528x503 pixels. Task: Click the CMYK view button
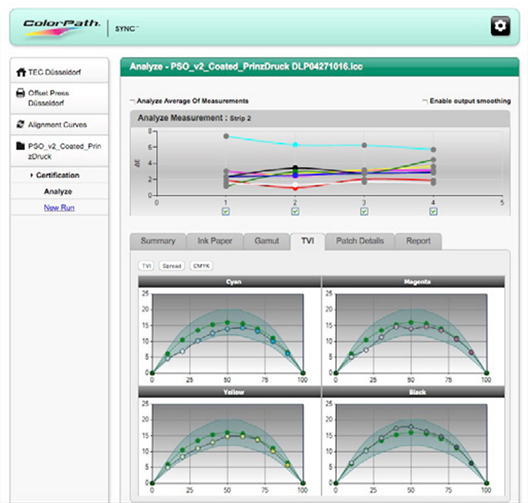coord(201,266)
